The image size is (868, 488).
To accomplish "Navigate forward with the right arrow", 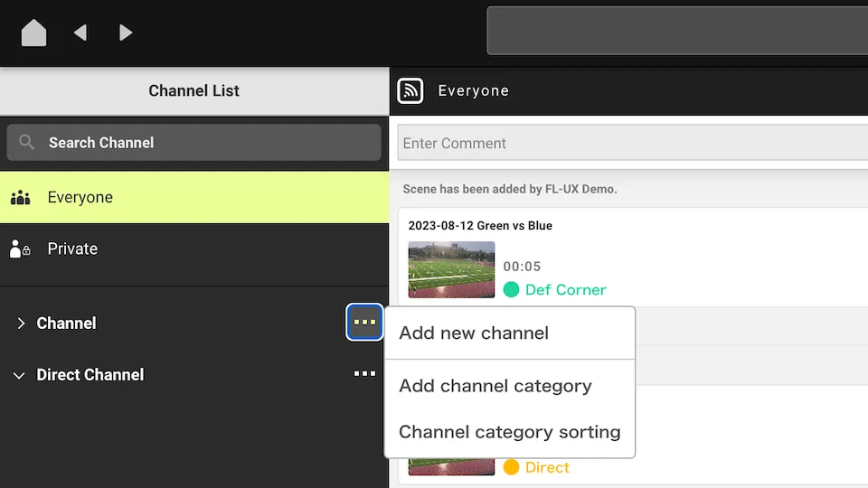I will coord(126,33).
